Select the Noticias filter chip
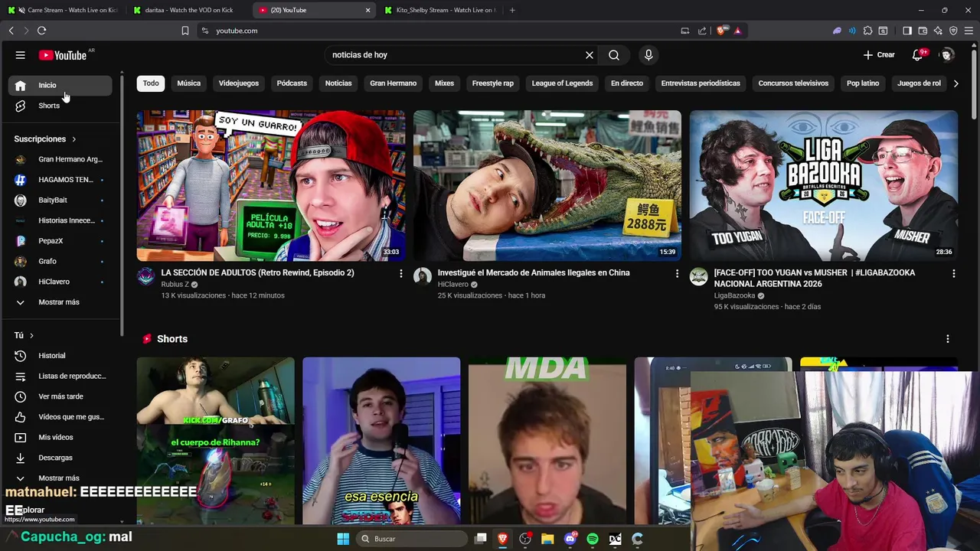980x551 pixels. pyautogui.click(x=338, y=83)
